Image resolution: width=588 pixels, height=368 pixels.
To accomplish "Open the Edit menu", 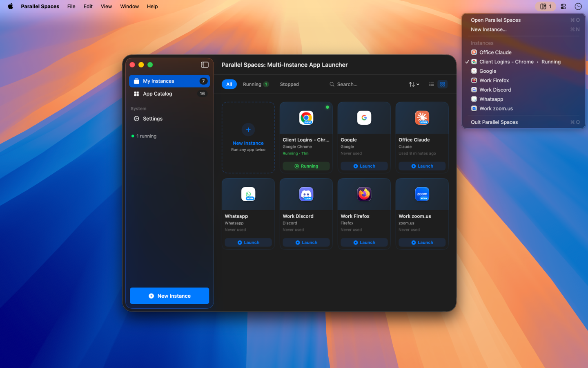I will 88,6.
